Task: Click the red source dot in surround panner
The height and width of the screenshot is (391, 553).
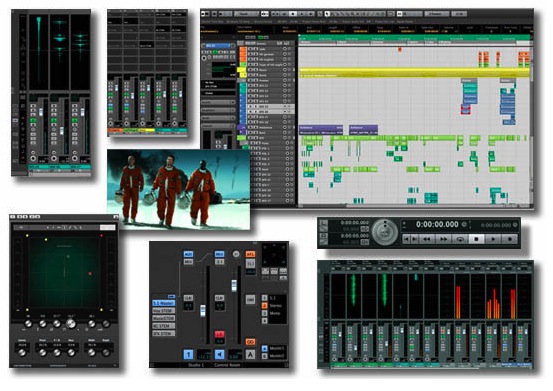Action: point(90,274)
